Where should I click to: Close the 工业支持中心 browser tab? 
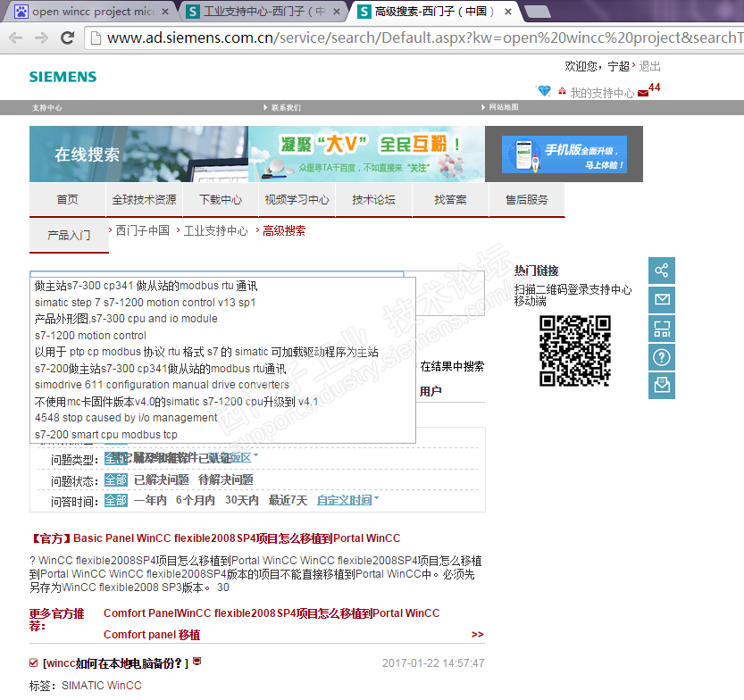337,12
